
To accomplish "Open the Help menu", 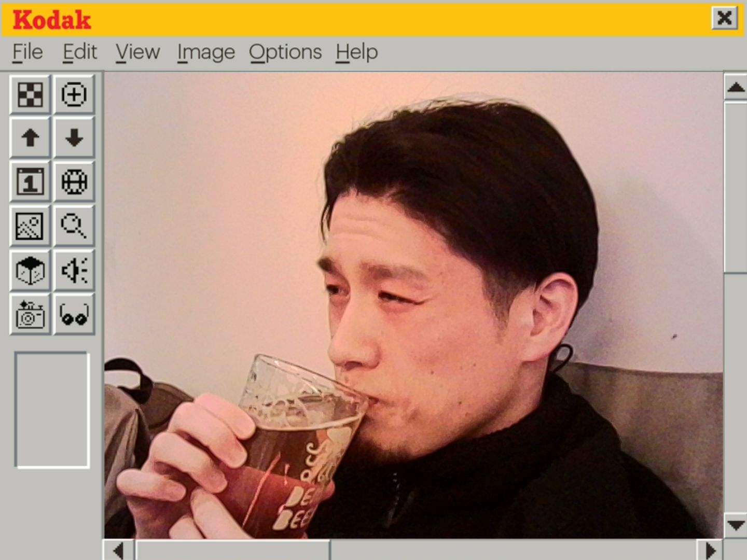I will (356, 52).
